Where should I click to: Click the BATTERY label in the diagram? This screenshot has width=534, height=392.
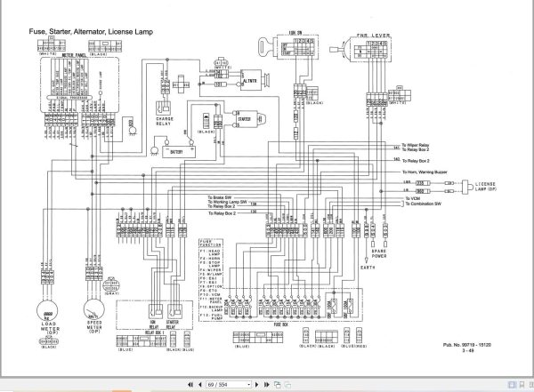click(176, 152)
